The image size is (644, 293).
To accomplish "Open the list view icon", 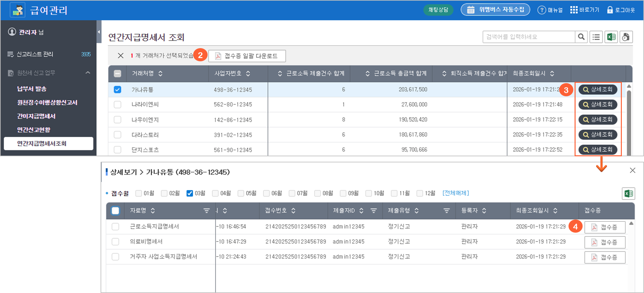I will (x=596, y=37).
